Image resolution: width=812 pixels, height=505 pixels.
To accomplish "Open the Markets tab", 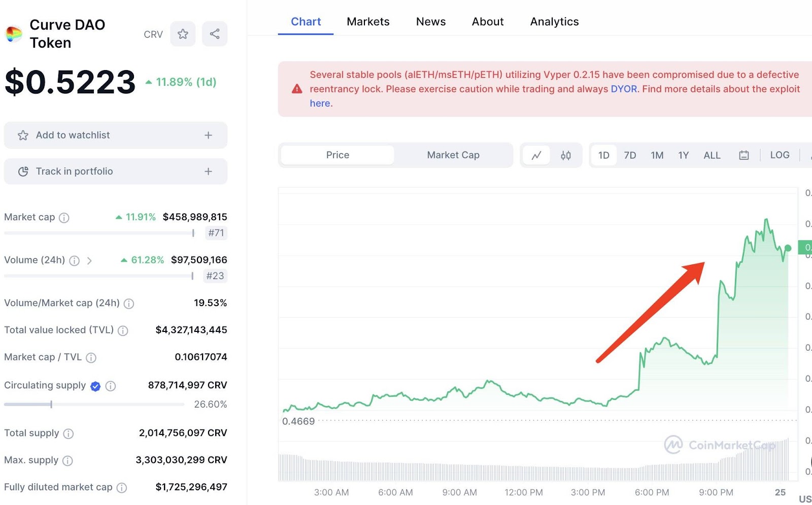I will 368,22.
